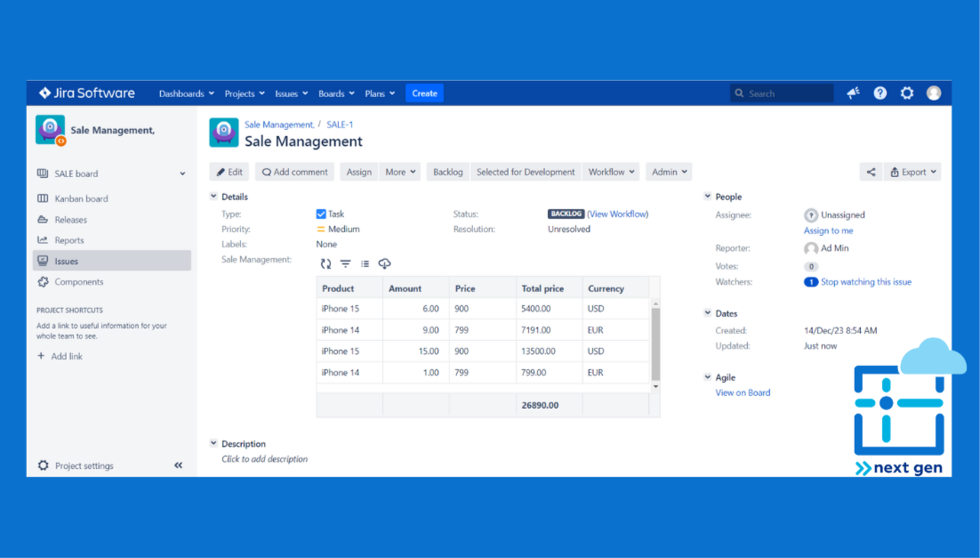The height and width of the screenshot is (558, 980).
Task: Open the user profile avatar
Action: coord(934,93)
